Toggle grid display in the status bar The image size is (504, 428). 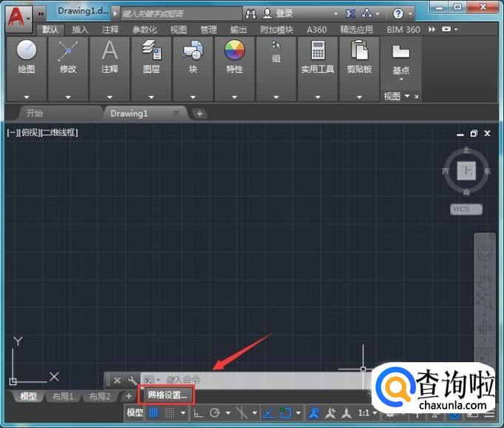pyautogui.click(x=153, y=413)
